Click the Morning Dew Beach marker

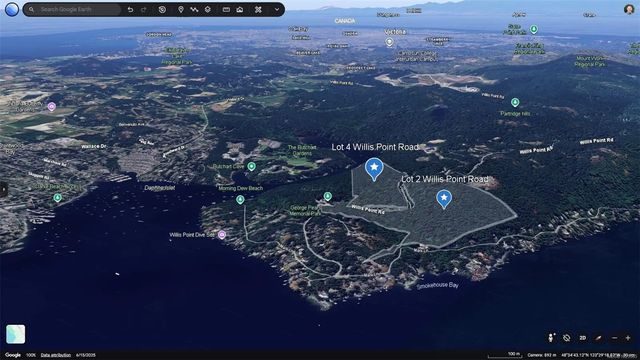coord(240,200)
